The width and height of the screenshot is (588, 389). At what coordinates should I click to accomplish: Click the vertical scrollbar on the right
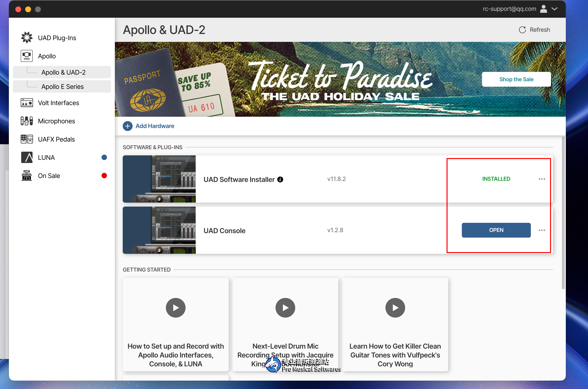563,213
